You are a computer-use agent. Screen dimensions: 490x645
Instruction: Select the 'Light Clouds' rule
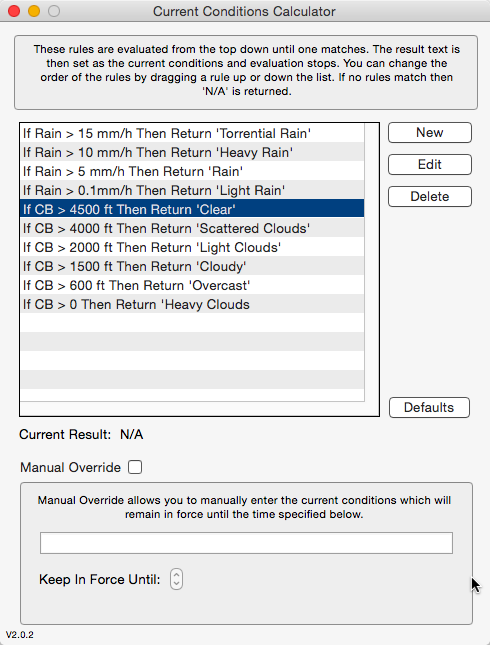[192, 247]
